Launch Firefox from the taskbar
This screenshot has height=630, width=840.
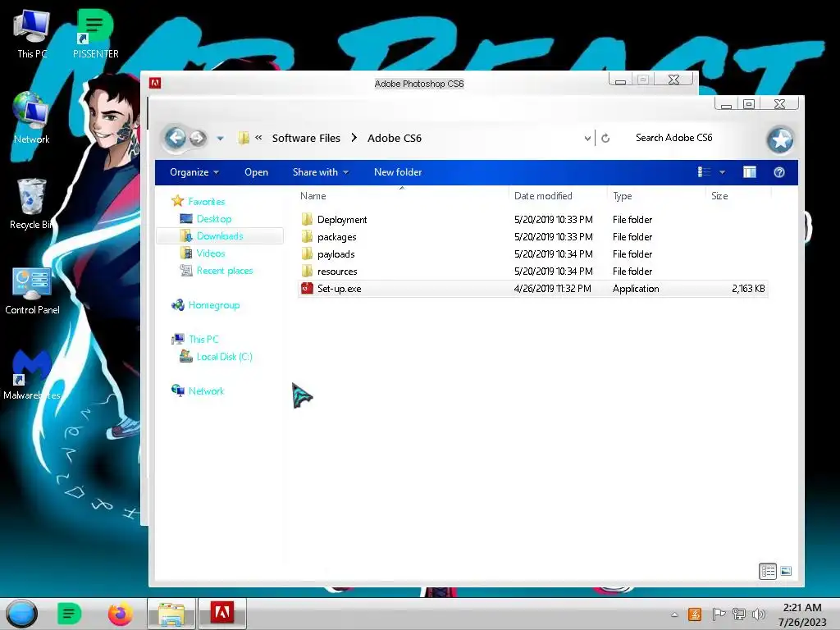(120, 614)
